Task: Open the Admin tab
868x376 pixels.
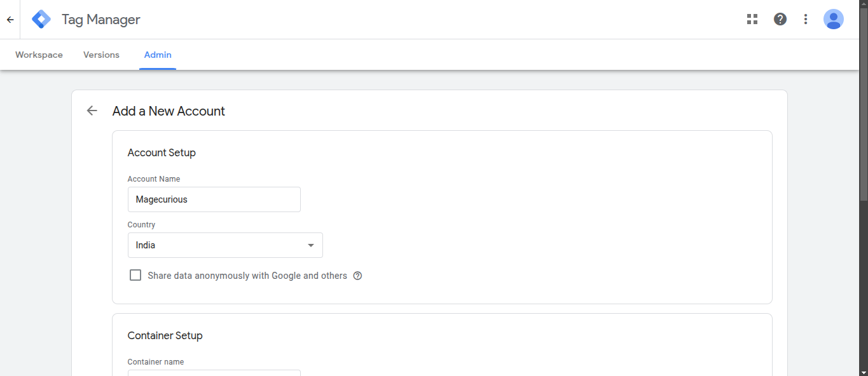Action: (x=158, y=55)
